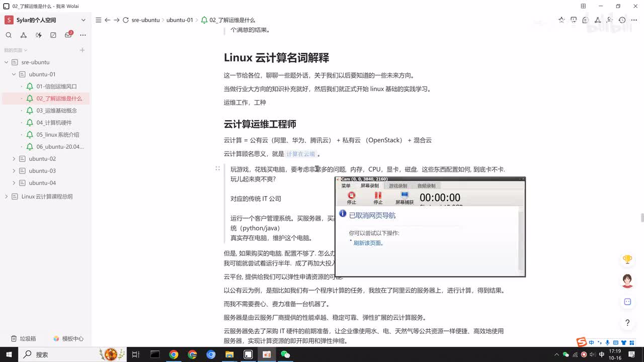
Task: Open the share/relation graph icon in the sidebar
Action: [24, 35]
